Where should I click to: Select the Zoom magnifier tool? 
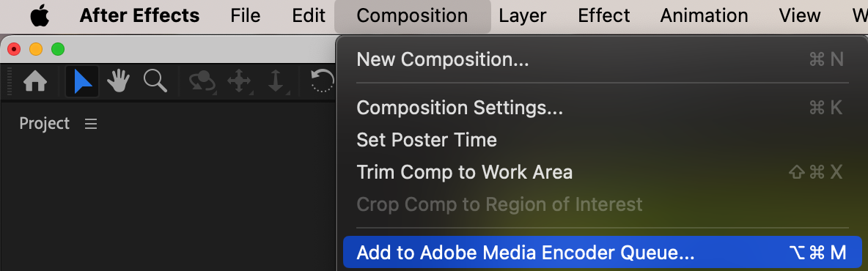(155, 81)
